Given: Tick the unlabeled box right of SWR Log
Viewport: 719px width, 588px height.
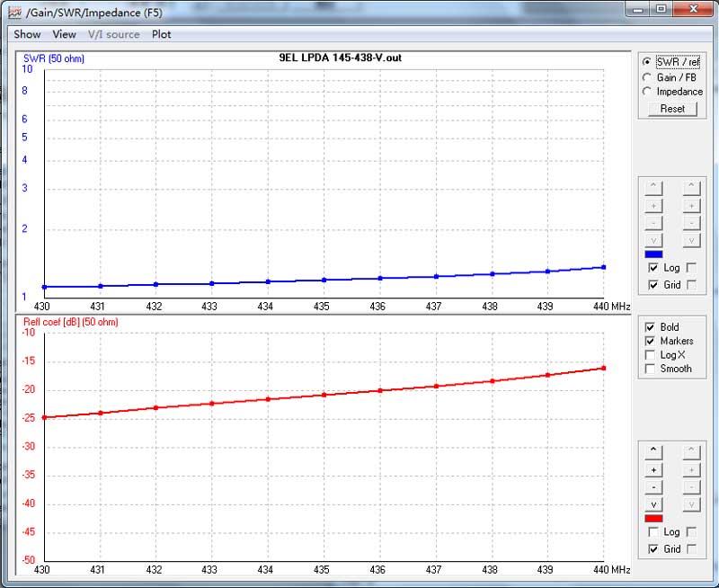Looking at the screenshot, I should click(691, 268).
